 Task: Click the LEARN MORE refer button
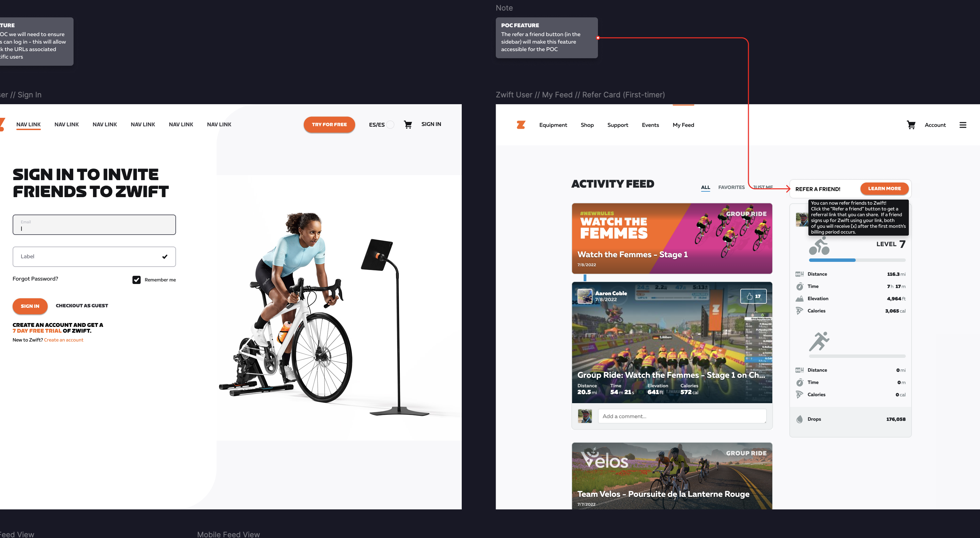pyautogui.click(x=884, y=188)
